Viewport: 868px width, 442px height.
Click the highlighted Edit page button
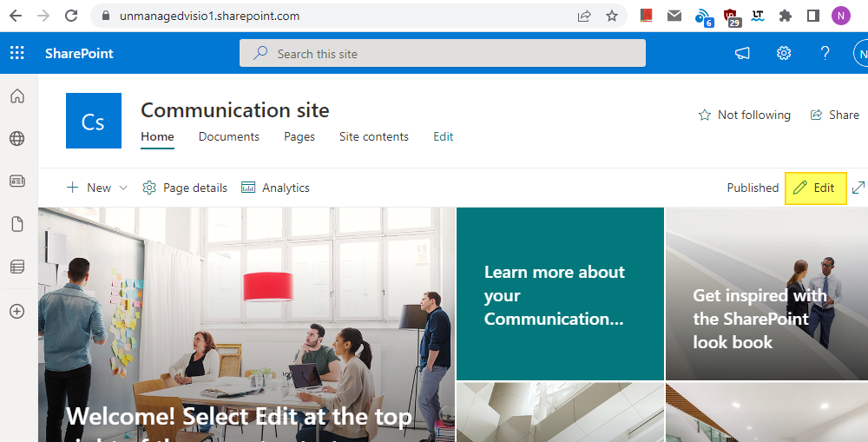tap(815, 188)
